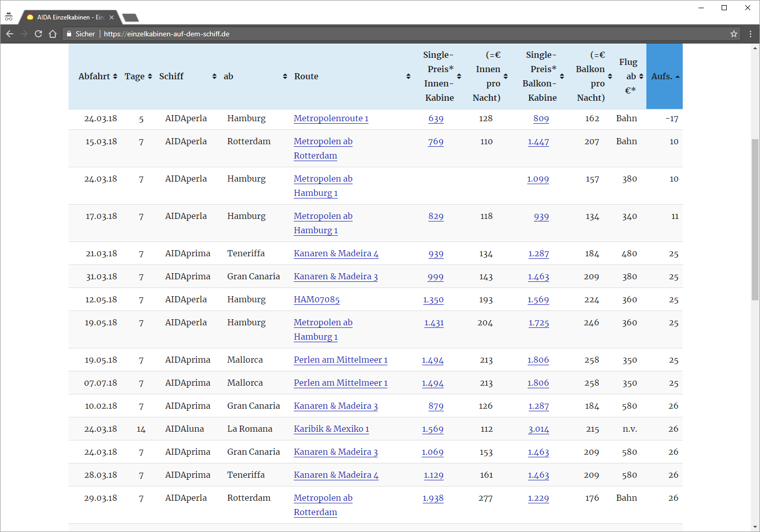Click inner cabin price 639
Image resolution: width=760 pixels, height=532 pixels.
(x=436, y=119)
